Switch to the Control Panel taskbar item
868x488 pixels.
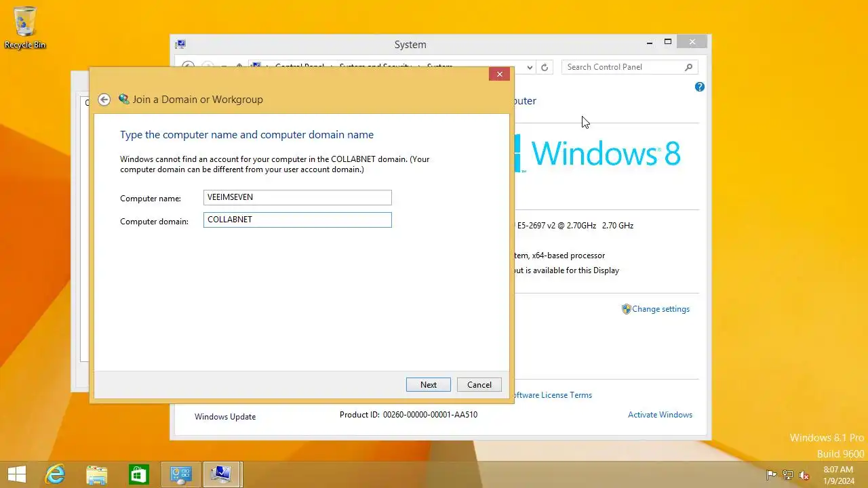pos(180,474)
